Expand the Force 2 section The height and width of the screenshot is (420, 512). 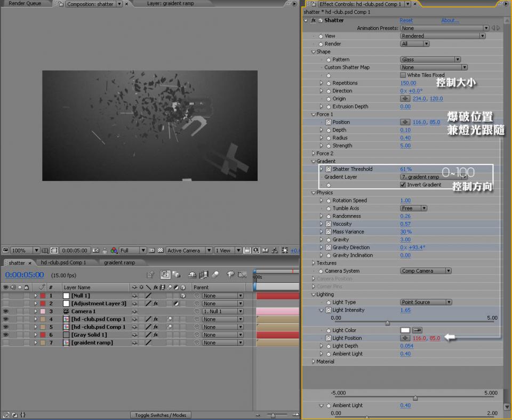point(313,154)
